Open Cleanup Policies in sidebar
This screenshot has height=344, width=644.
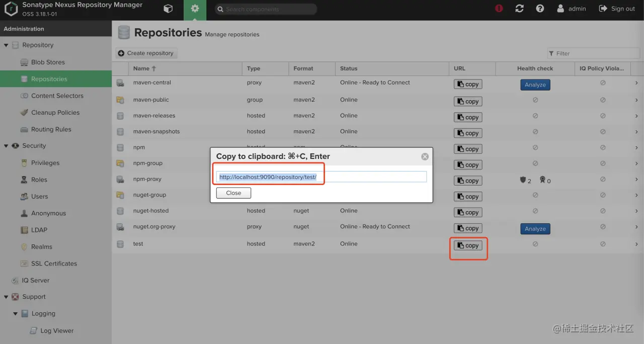[55, 113]
